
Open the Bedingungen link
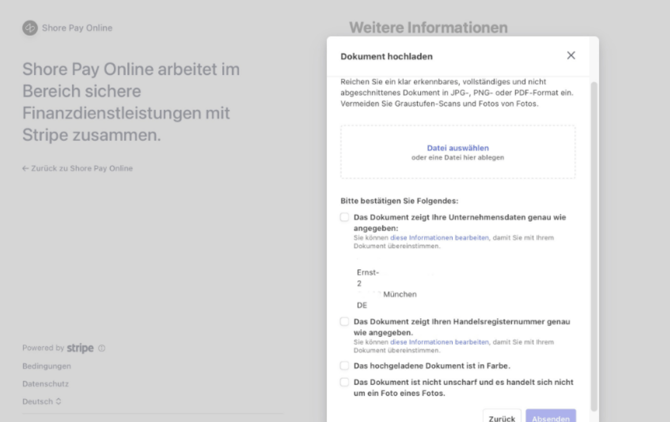click(x=47, y=366)
